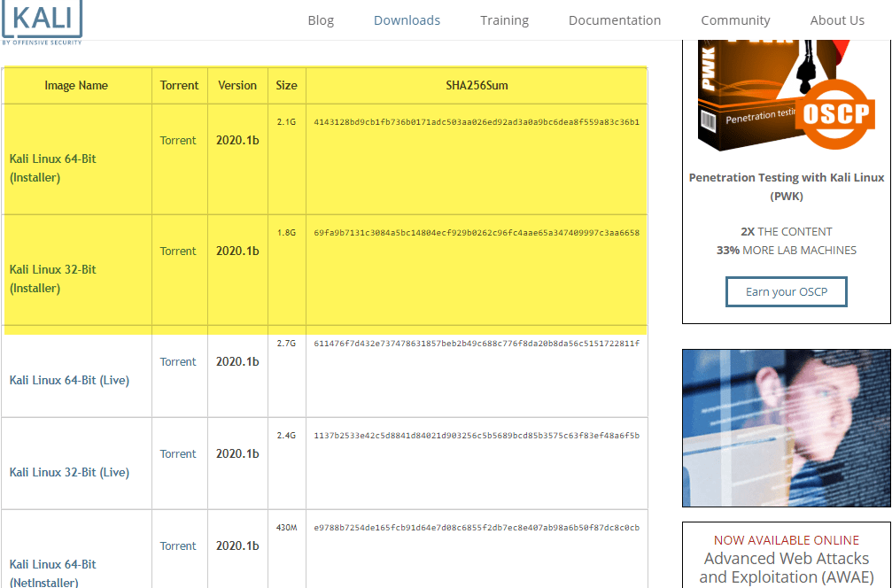Click the 1.8G size cell

pos(286,233)
